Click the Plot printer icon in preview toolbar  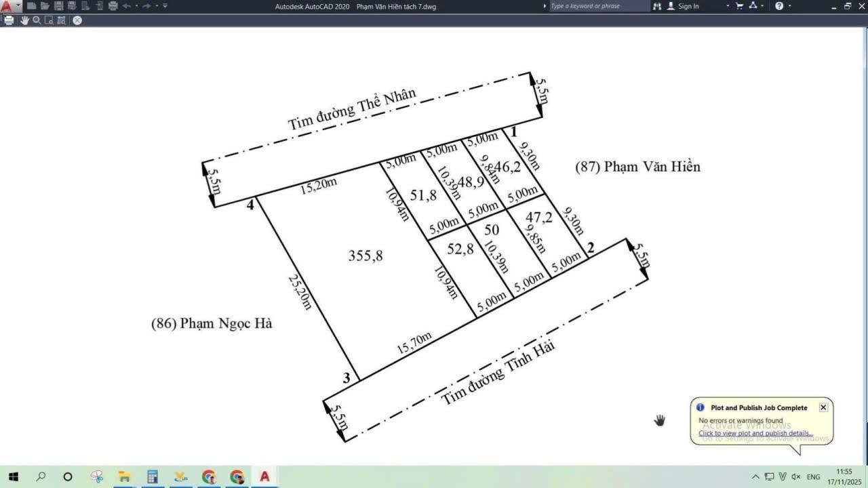click(9, 20)
